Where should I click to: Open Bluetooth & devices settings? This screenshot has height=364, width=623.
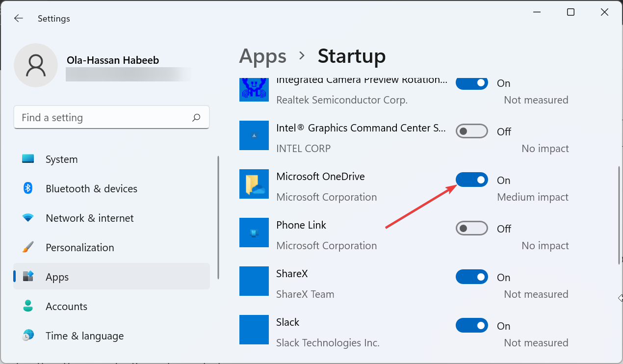pyautogui.click(x=112, y=188)
